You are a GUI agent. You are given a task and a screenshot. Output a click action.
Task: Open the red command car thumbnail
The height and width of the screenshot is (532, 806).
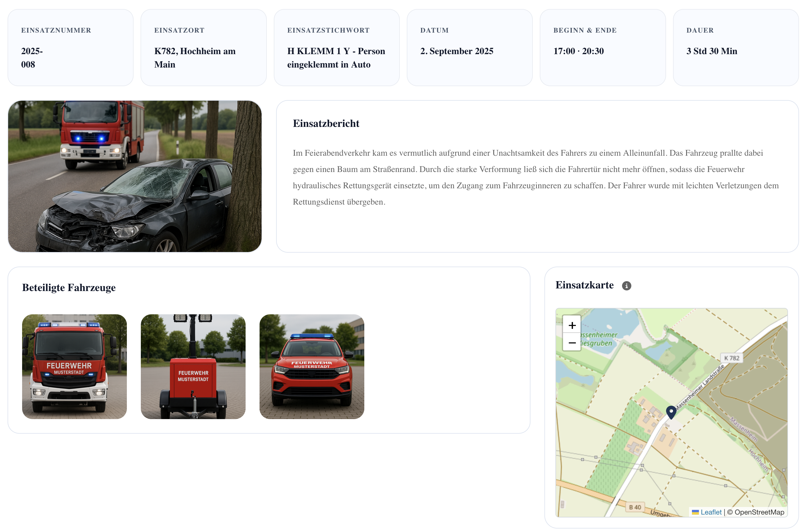(312, 366)
